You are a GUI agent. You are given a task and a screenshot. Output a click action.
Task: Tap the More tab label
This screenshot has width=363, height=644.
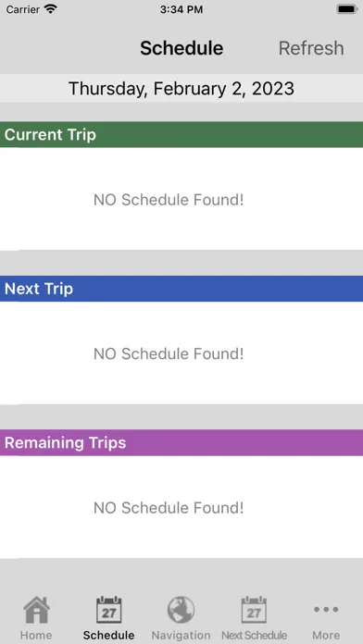(x=326, y=635)
